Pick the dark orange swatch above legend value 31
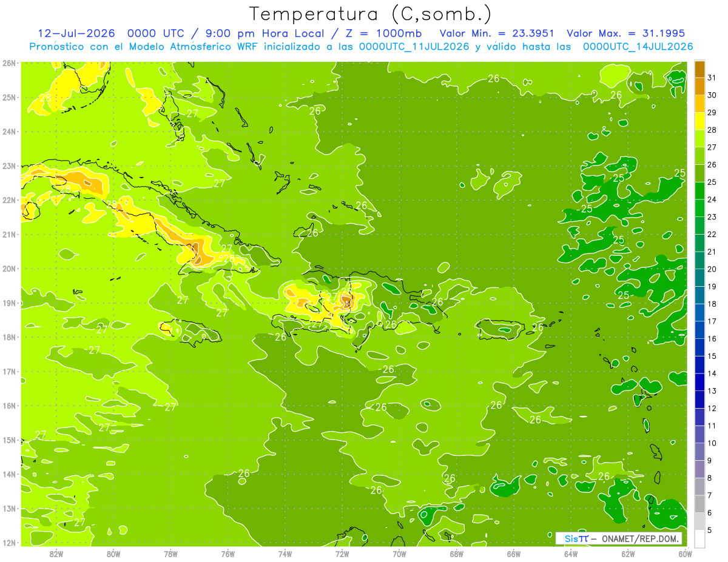 click(699, 69)
